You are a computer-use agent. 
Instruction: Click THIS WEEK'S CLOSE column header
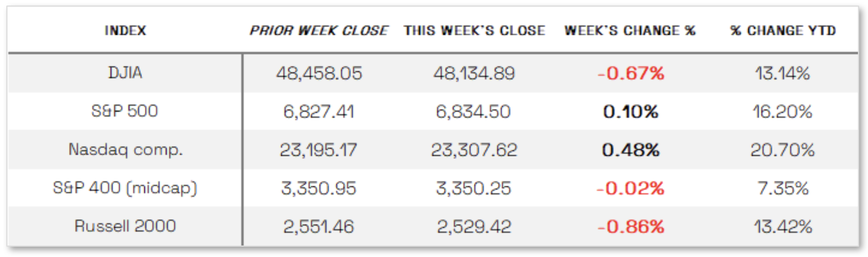tap(474, 30)
